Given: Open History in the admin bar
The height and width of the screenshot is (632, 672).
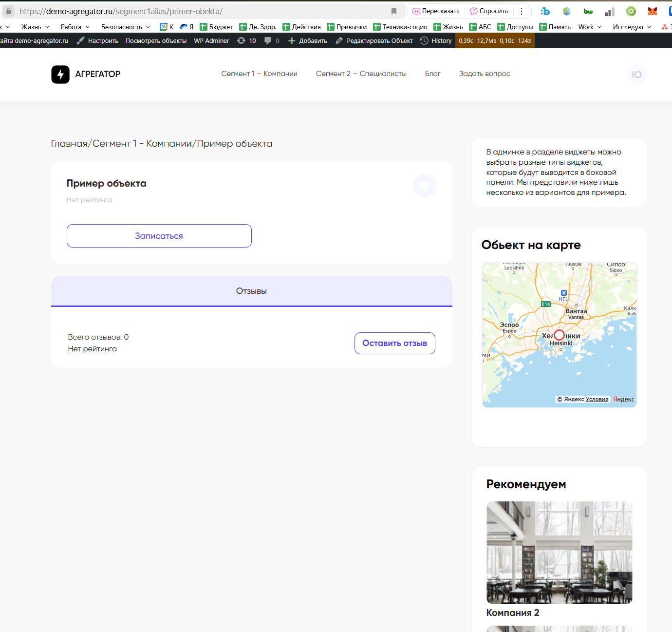Looking at the screenshot, I should point(436,40).
